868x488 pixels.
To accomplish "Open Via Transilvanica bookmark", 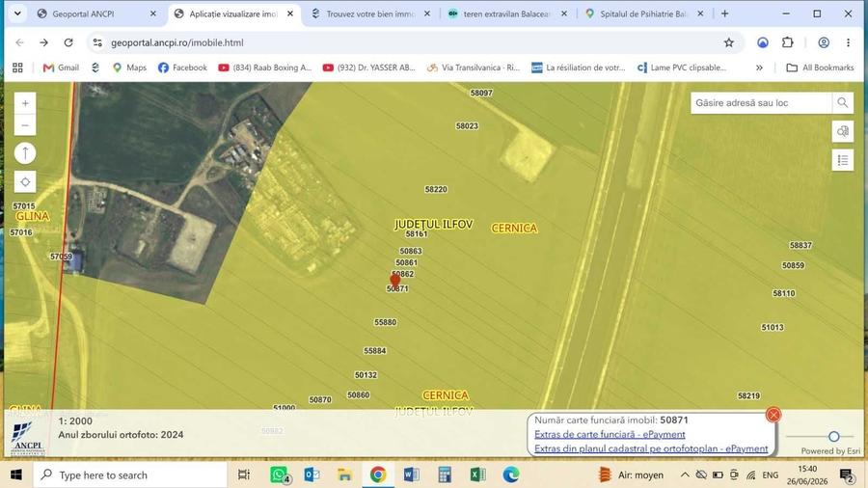I will [x=474, y=68].
